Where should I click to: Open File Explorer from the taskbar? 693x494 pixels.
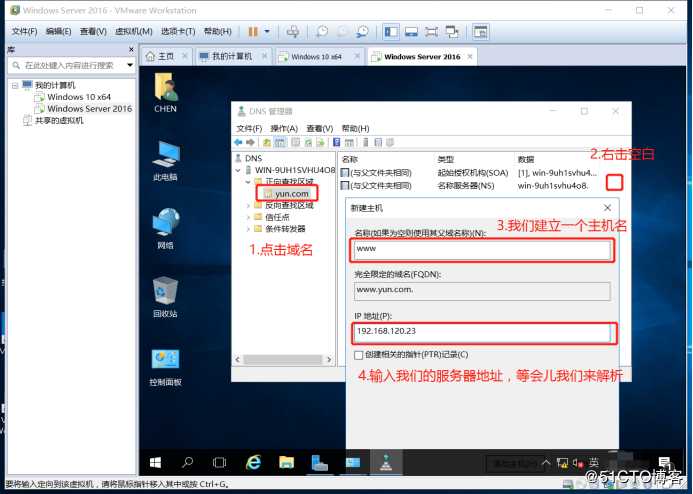286,463
